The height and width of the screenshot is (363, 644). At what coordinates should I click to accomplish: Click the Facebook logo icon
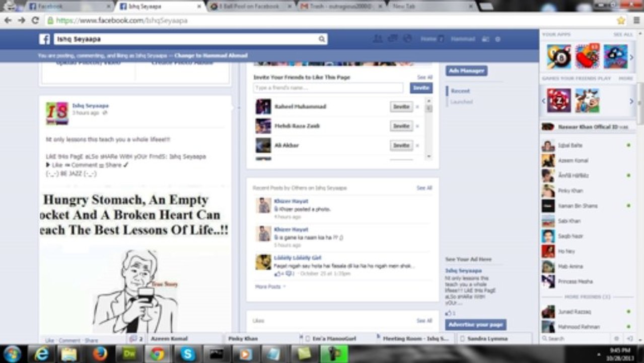(45, 39)
